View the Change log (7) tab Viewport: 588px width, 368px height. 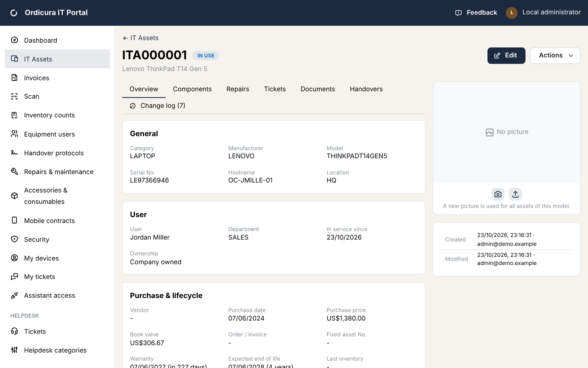(x=157, y=106)
